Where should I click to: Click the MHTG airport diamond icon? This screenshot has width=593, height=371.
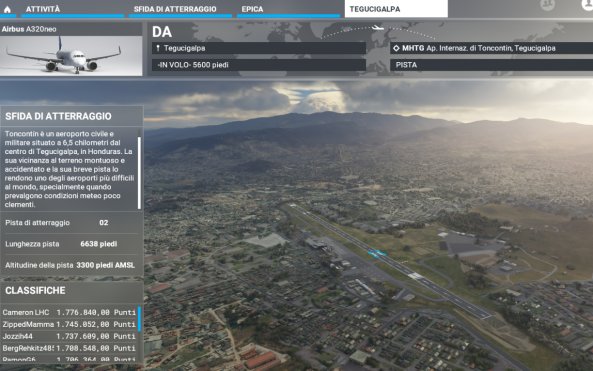coord(396,48)
